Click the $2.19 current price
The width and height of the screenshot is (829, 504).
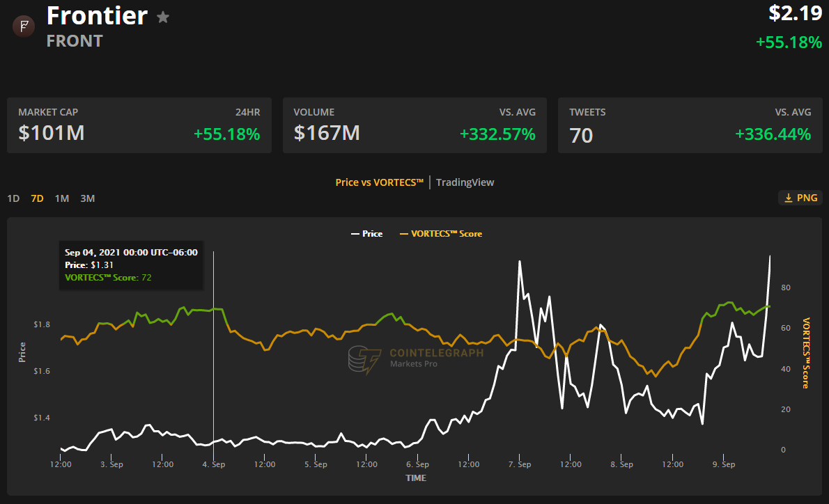(795, 13)
